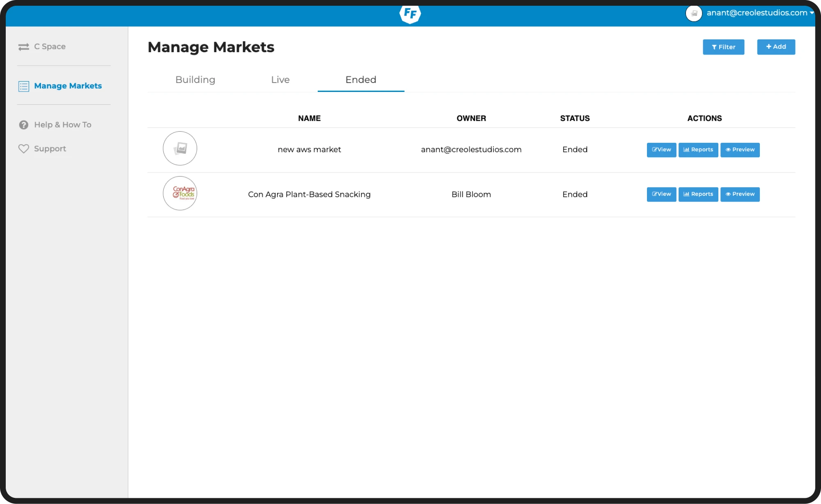Open Support in sidebar
This screenshot has height=504, width=821.
pyautogui.click(x=50, y=149)
